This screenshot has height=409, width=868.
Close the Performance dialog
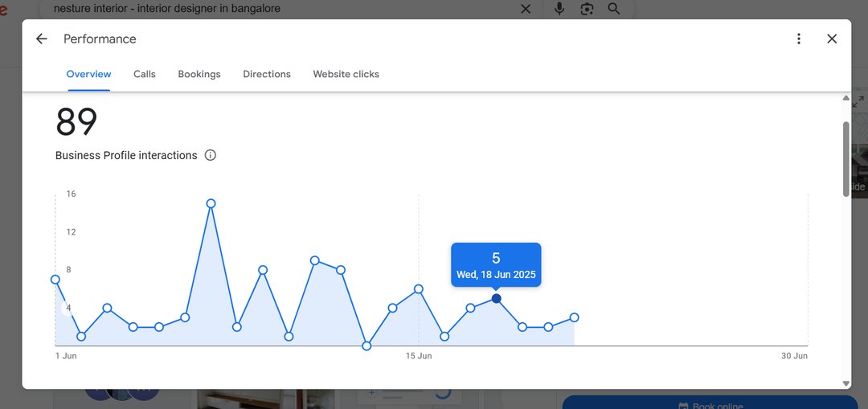(832, 39)
